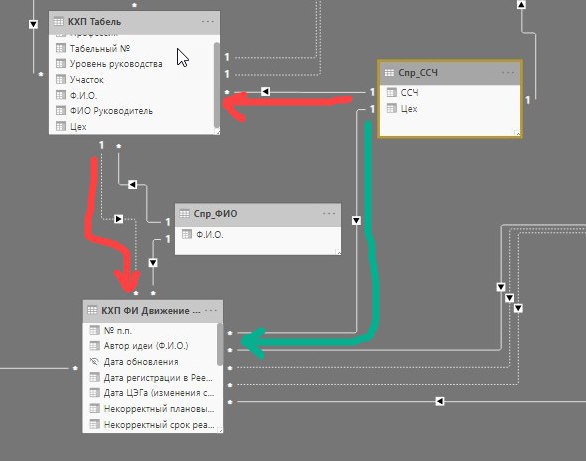Screen dimensions: 586x461
Task: Click column icon next to ССЧ
Action: point(392,92)
